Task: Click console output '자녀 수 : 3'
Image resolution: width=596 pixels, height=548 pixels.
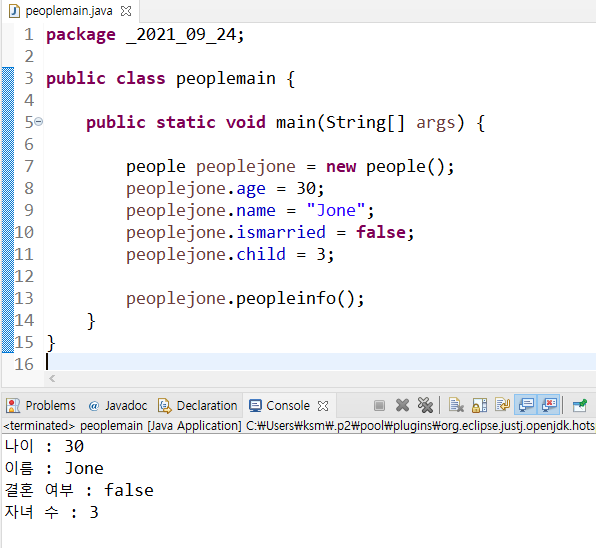Action: [x=52, y=512]
